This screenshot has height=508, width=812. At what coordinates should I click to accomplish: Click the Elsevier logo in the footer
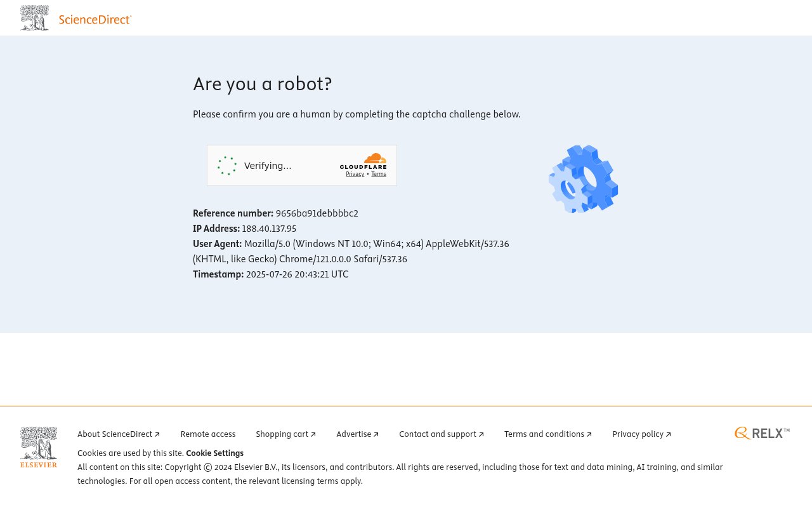pyautogui.click(x=39, y=447)
